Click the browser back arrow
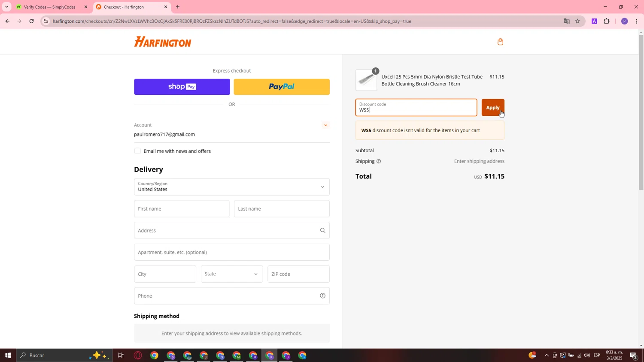This screenshot has height=362, width=644. (x=7, y=21)
